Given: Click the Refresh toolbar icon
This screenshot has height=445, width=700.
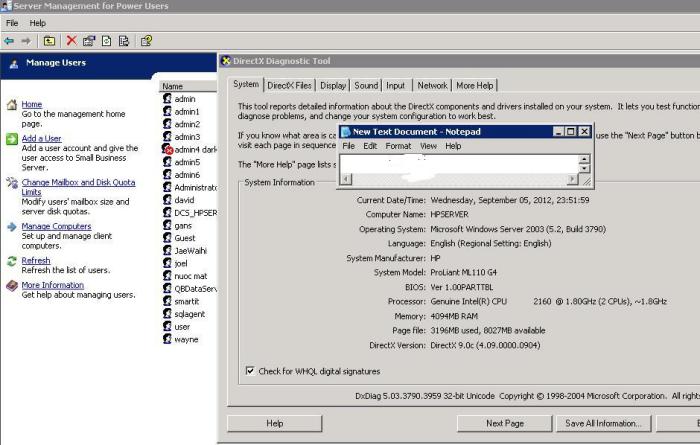Looking at the screenshot, I should 106,41.
